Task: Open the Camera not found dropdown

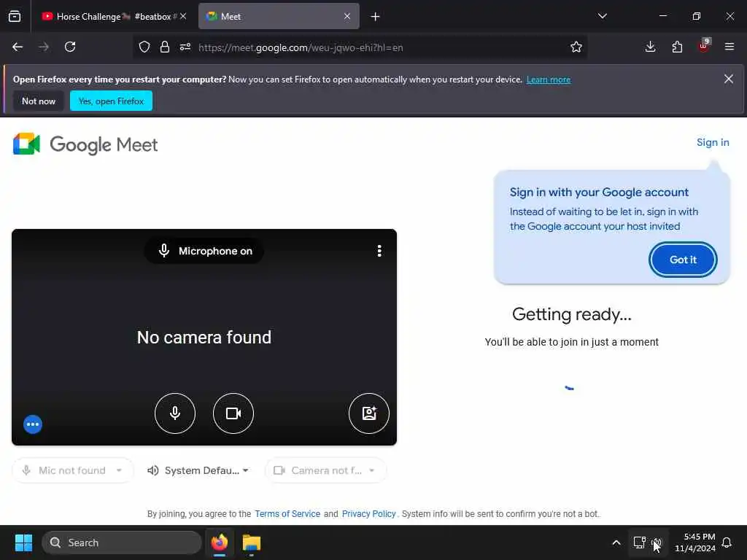Action: click(x=325, y=470)
